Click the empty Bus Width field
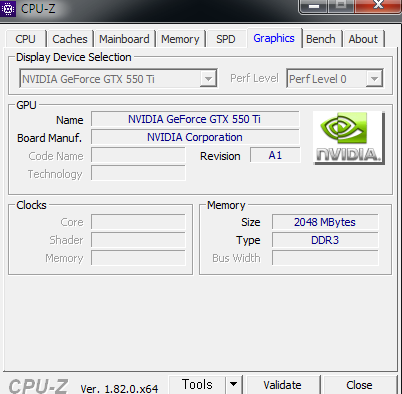The height and width of the screenshot is (394, 402). (x=325, y=258)
